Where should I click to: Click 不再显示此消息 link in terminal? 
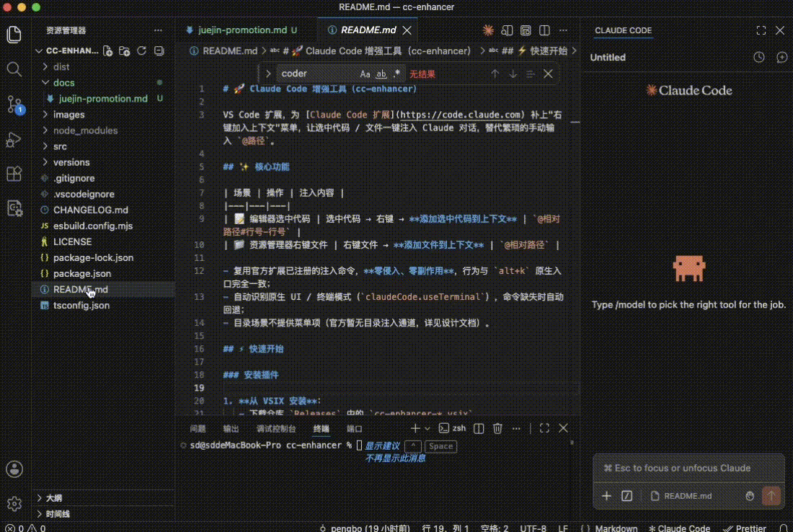395,458
